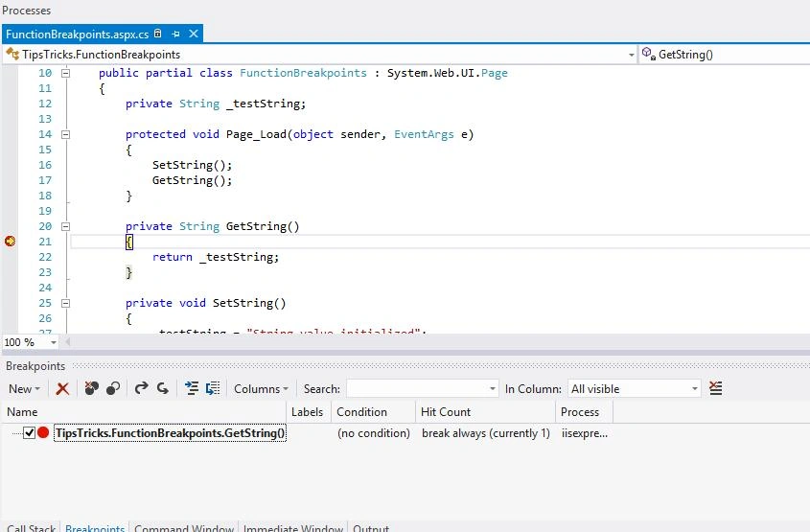Image resolution: width=810 pixels, height=532 pixels.
Task: Open the 100 % zoom dropdown
Action: tap(54, 342)
